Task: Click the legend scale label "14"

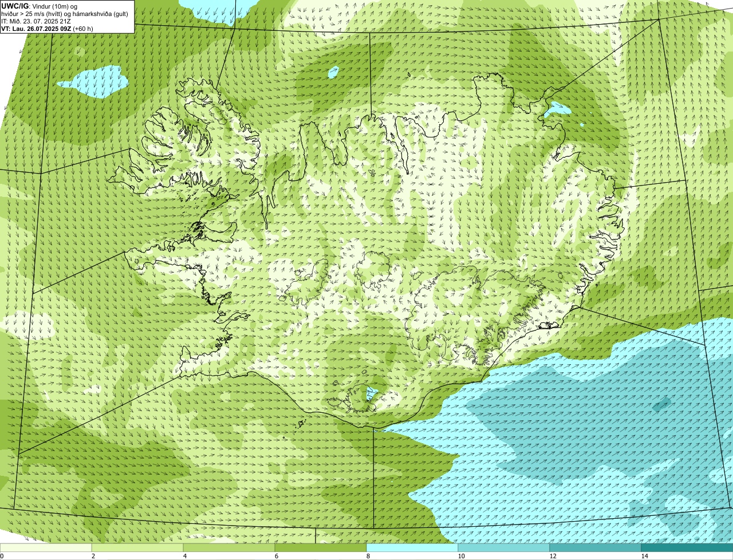Action: pos(645,556)
